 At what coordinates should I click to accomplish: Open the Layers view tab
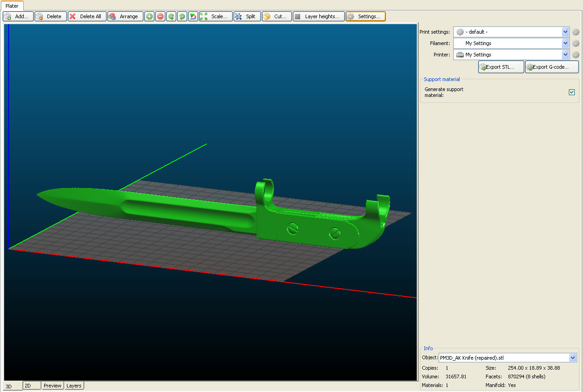pyautogui.click(x=74, y=386)
